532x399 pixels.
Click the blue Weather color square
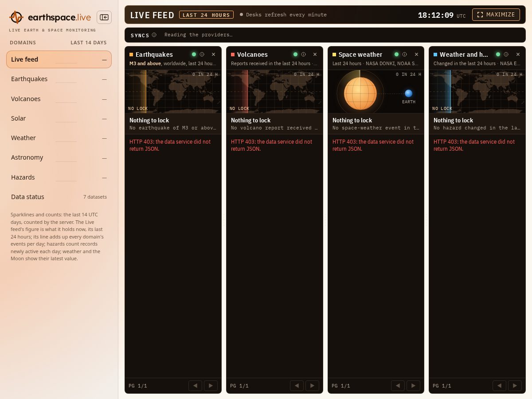click(x=435, y=55)
